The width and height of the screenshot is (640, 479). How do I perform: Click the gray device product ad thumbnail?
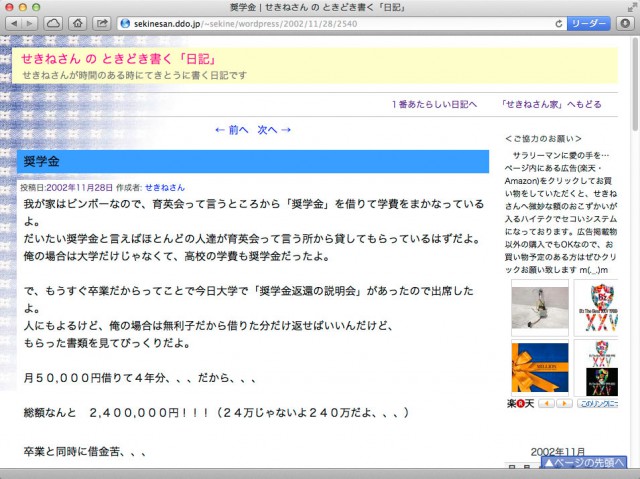point(539,305)
